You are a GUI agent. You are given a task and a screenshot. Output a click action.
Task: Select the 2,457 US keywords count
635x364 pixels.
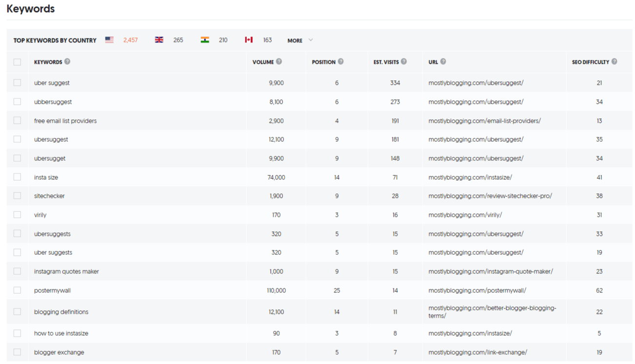pos(130,40)
